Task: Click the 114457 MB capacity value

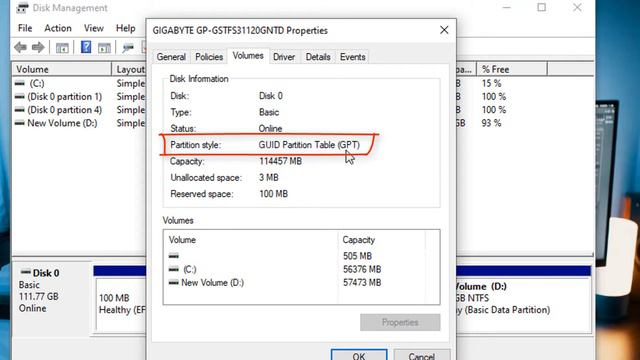Action: point(280,161)
